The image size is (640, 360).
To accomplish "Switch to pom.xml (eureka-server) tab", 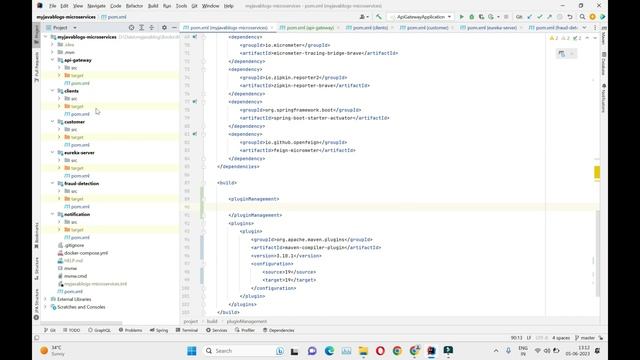I will [491, 28].
